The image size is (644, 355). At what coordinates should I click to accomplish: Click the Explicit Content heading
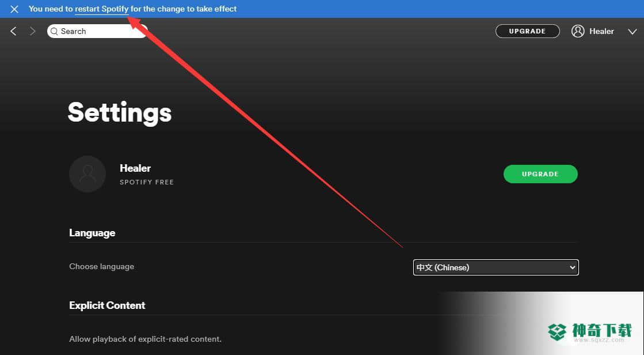107,305
